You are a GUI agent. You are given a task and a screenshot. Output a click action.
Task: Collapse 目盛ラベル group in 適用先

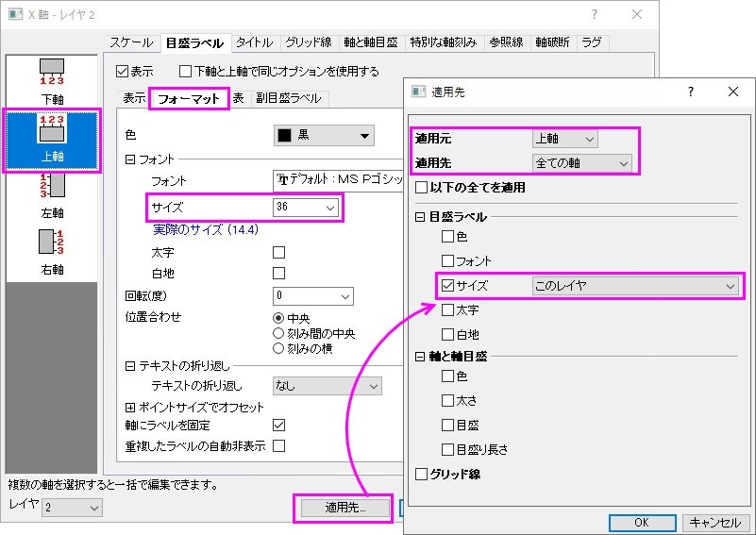coord(420,217)
